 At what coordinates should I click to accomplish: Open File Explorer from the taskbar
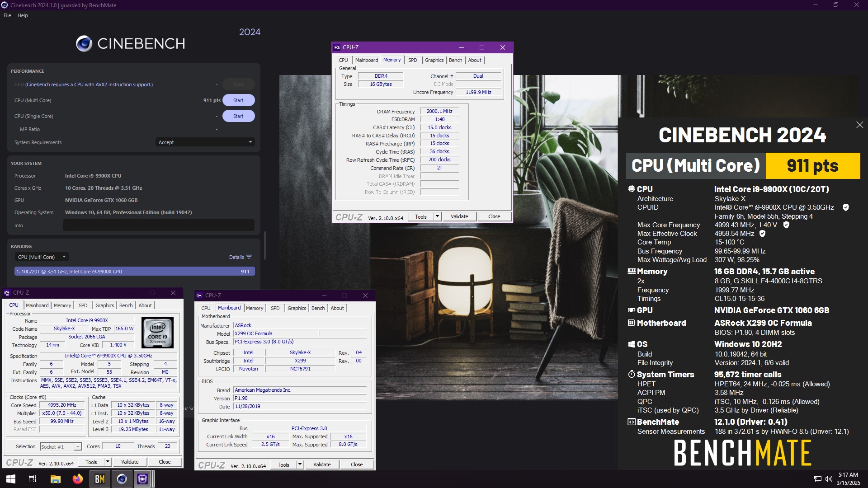[56, 479]
